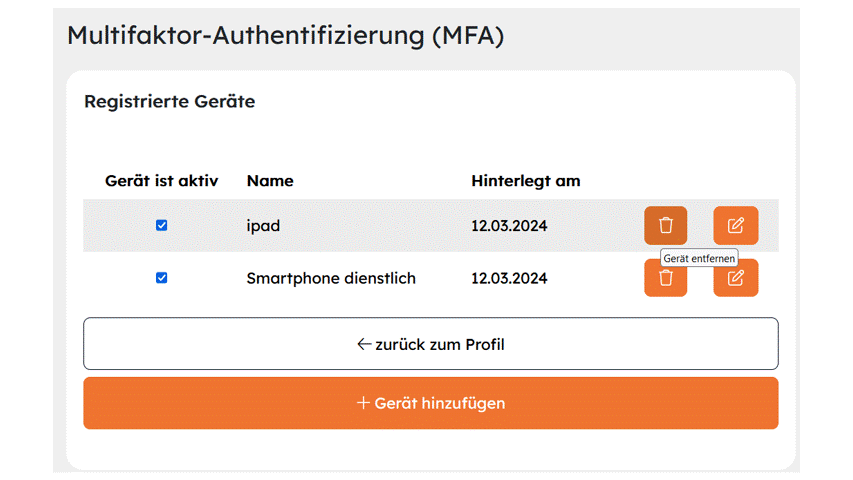The height and width of the screenshot is (480, 853).
Task: Click the Multifaktor-Authentifizierung (MFA) title
Action: (286, 36)
